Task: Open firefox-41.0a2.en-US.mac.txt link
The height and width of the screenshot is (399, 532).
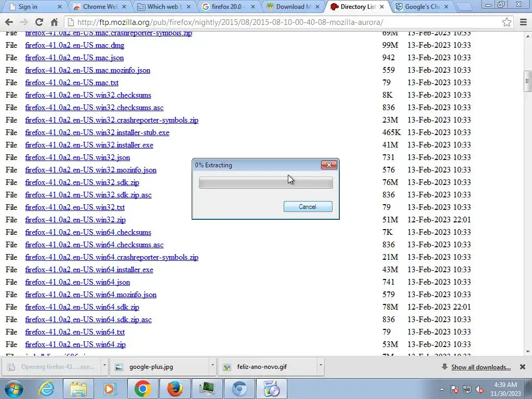Action: tap(72, 83)
